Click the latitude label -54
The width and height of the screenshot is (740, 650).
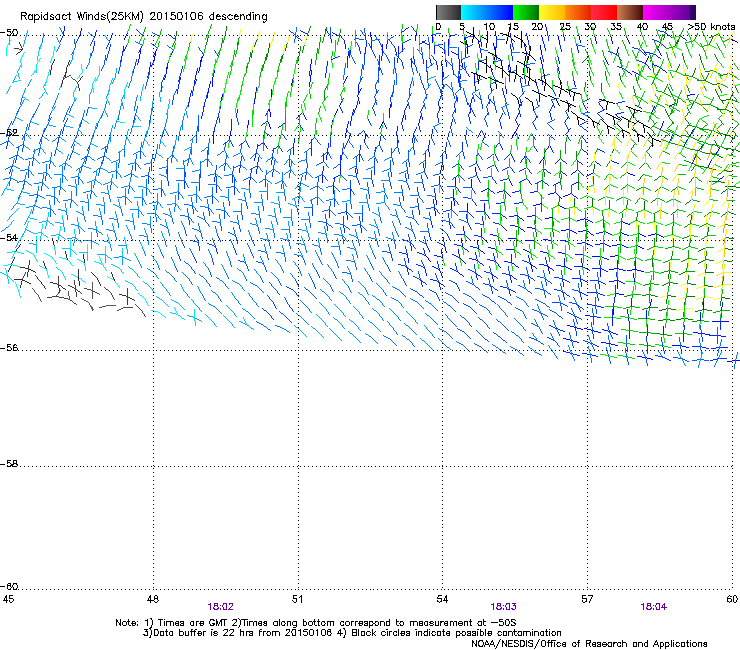pyautogui.click(x=9, y=237)
